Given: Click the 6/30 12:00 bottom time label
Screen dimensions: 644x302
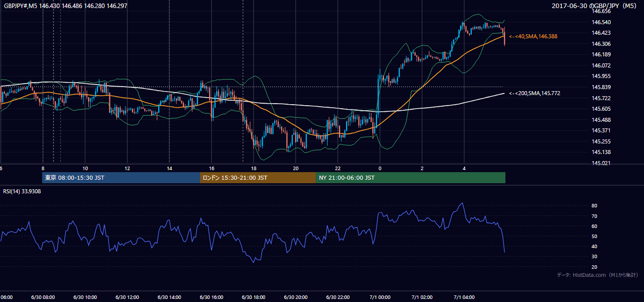Looking at the screenshot, I should (x=127, y=297).
